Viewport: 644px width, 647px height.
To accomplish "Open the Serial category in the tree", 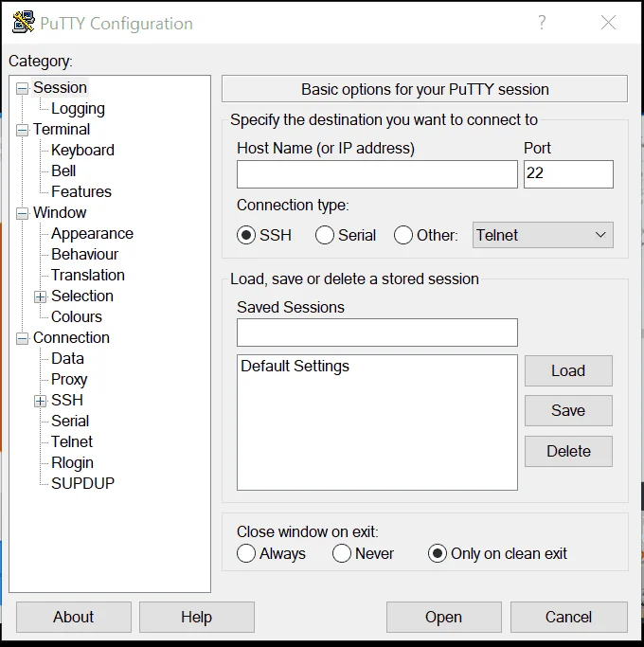I will pos(70,421).
